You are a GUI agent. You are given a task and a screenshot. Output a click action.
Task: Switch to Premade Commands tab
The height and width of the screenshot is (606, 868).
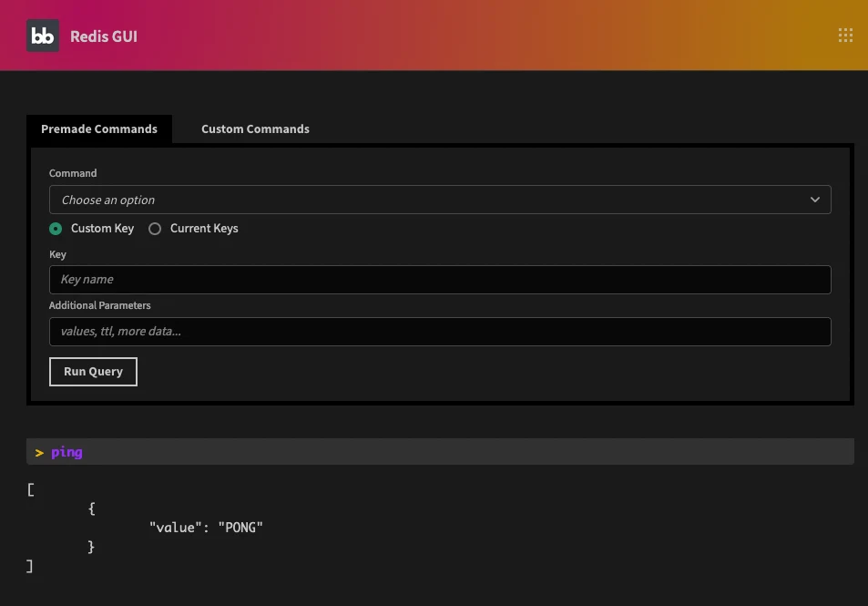click(99, 129)
